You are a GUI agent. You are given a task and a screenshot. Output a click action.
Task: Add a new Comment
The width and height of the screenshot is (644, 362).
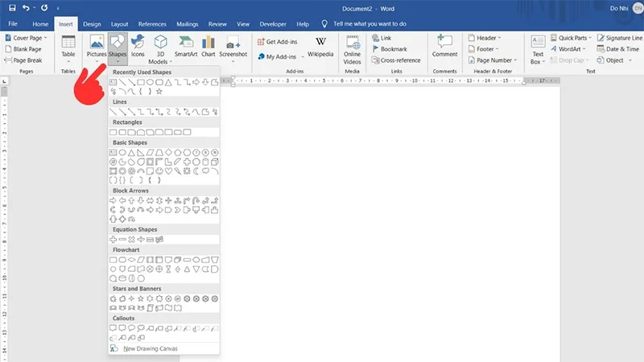pos(444,47)
